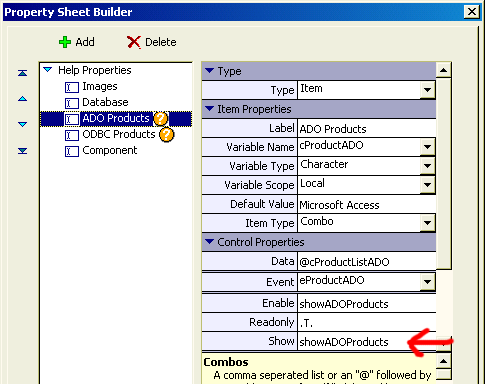Open the Variable Name dropdown
This screenshot has height=384, width=485.
pos(427,147)
